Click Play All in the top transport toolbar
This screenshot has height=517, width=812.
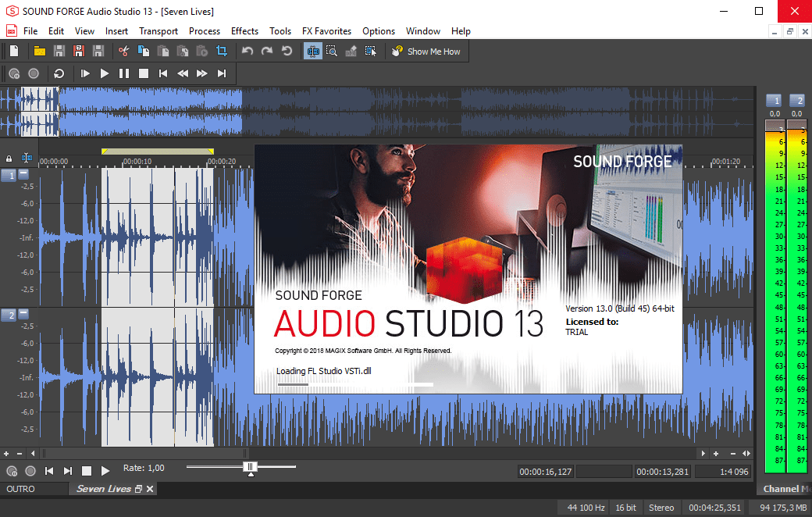(85, 73)
